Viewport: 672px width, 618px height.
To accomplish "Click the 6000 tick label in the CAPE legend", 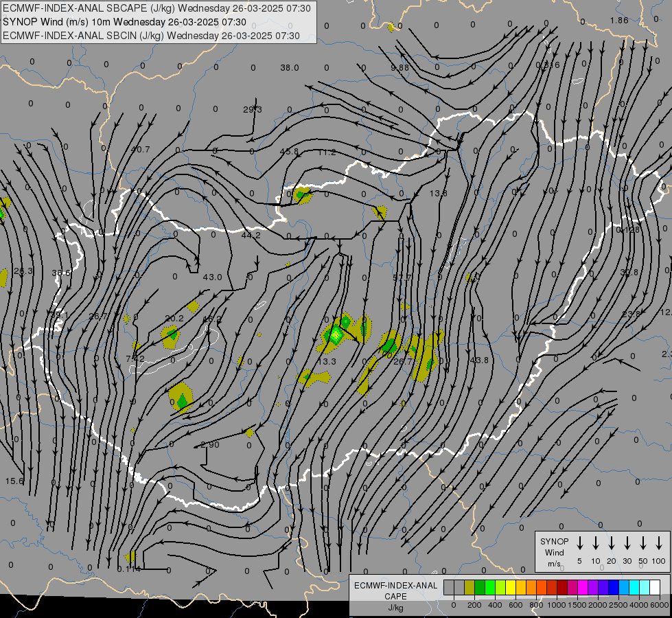I will coord(660,605).
